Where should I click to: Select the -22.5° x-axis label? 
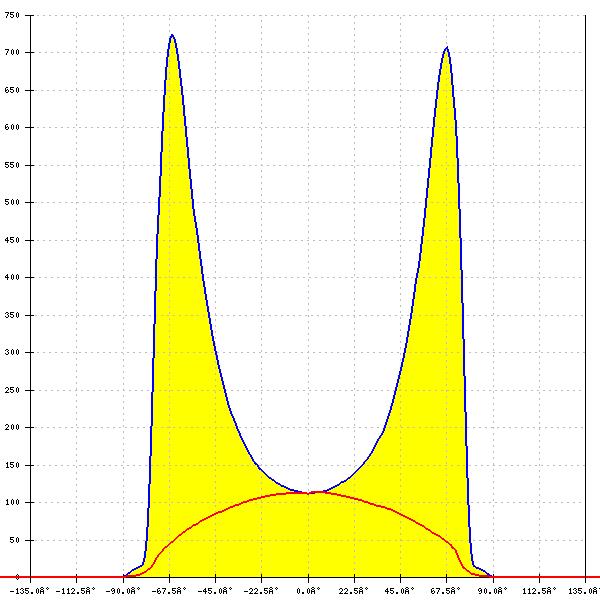pyautogui.click(x=262, y=590)
